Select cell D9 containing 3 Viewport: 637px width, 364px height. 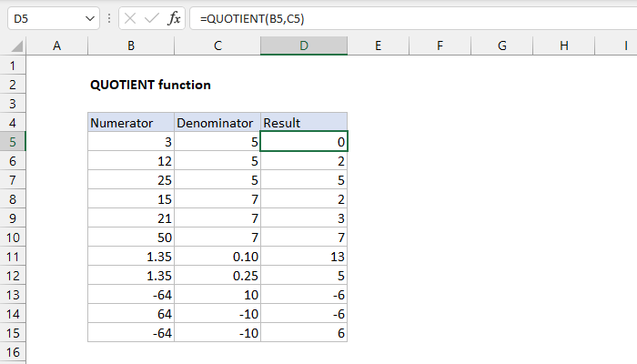304,218
